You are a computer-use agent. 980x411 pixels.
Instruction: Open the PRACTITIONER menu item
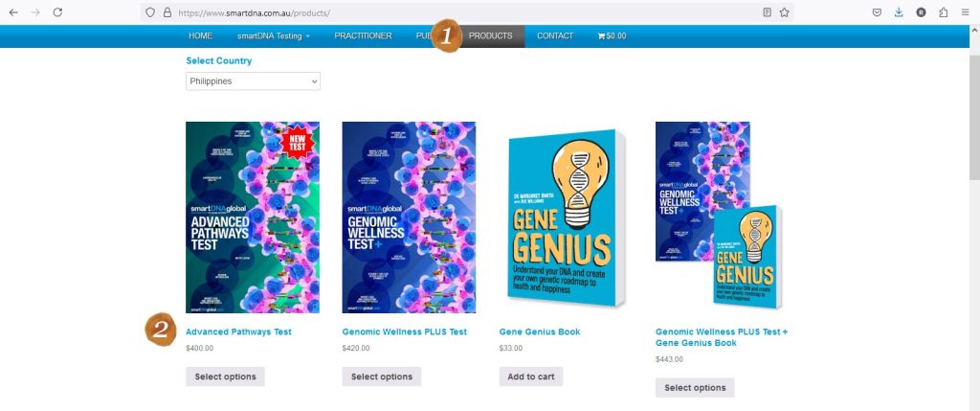[363, 36]
